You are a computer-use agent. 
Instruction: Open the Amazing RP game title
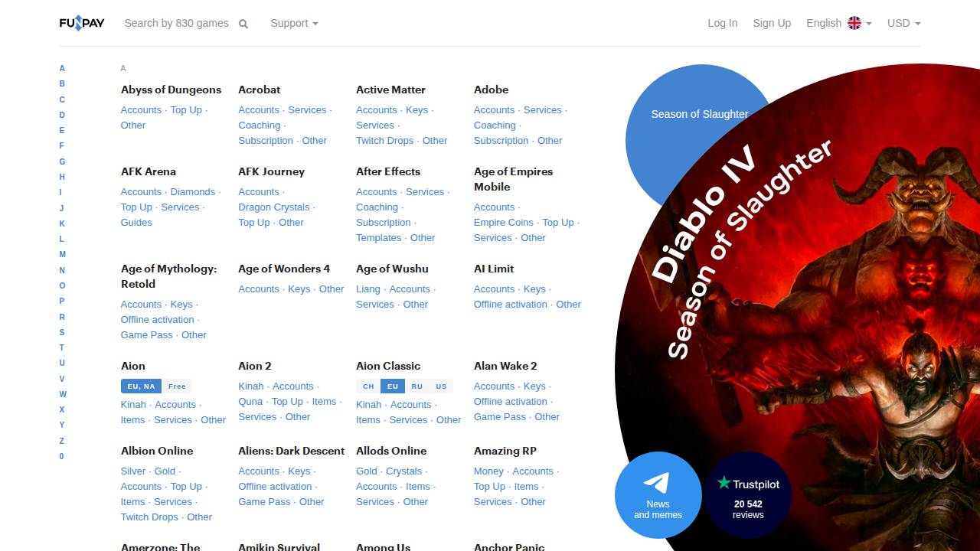505,451
